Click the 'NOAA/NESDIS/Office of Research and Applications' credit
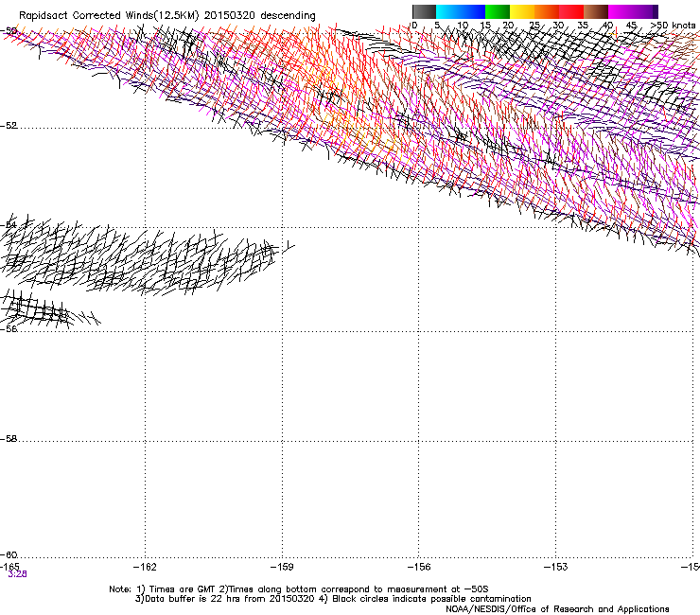 pyautogui.click(x=557, y=609)
